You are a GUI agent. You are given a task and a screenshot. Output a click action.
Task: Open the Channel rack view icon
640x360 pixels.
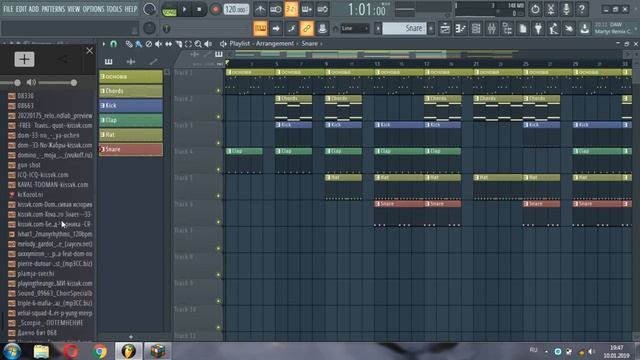point(476,28)
